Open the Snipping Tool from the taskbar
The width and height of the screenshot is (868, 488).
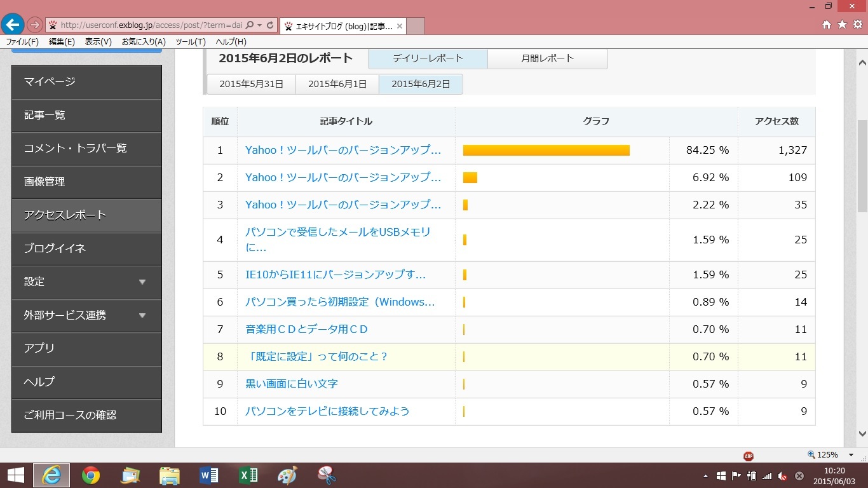[x=327, y=475]
